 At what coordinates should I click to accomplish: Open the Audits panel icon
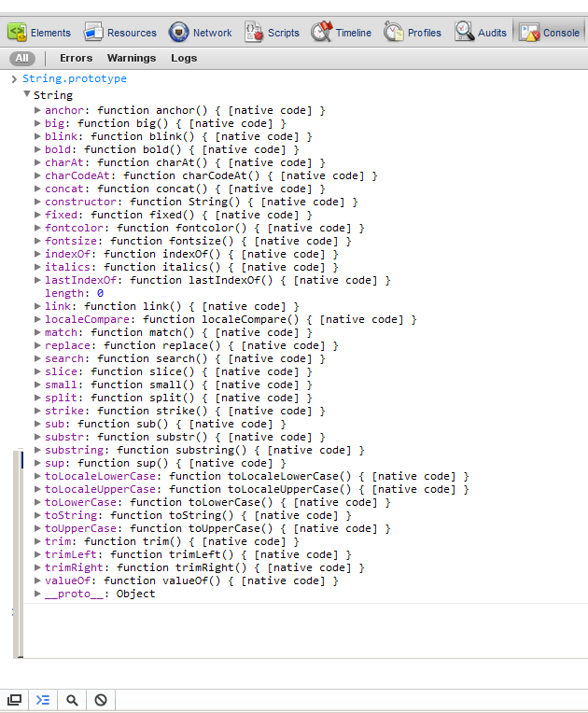click(464, 33)
